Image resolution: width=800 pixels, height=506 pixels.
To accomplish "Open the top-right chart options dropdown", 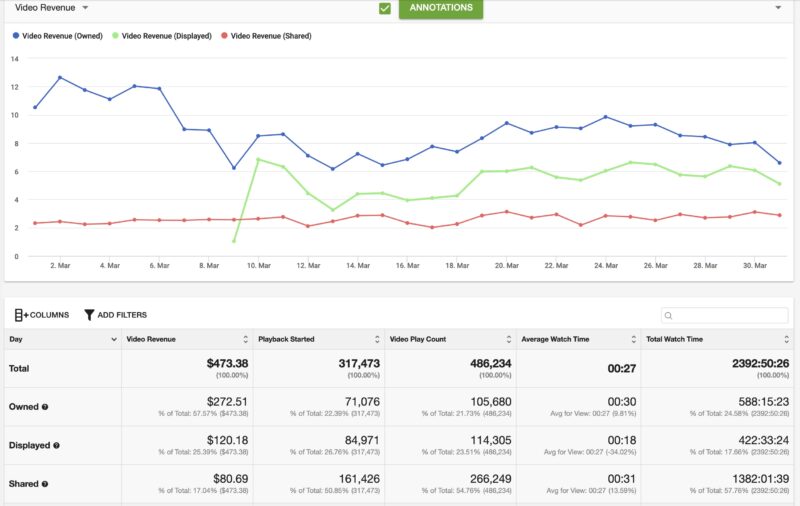I will [x=778, y=8].
